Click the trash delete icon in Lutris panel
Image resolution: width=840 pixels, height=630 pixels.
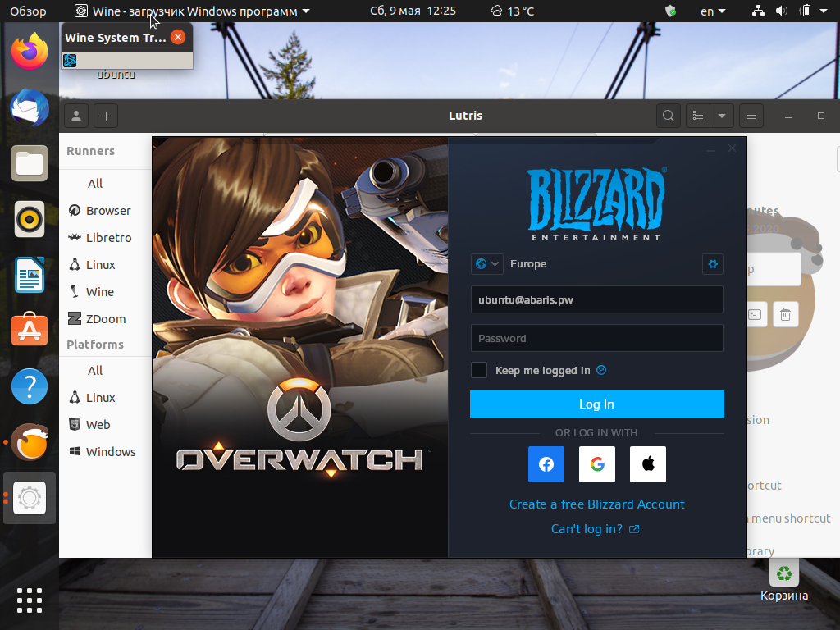tap(785, 314)
